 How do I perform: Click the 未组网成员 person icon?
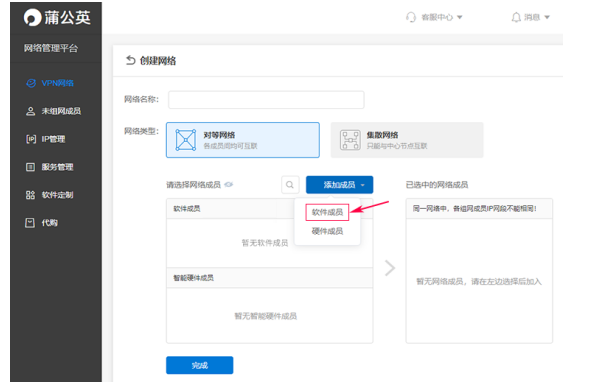30,111
